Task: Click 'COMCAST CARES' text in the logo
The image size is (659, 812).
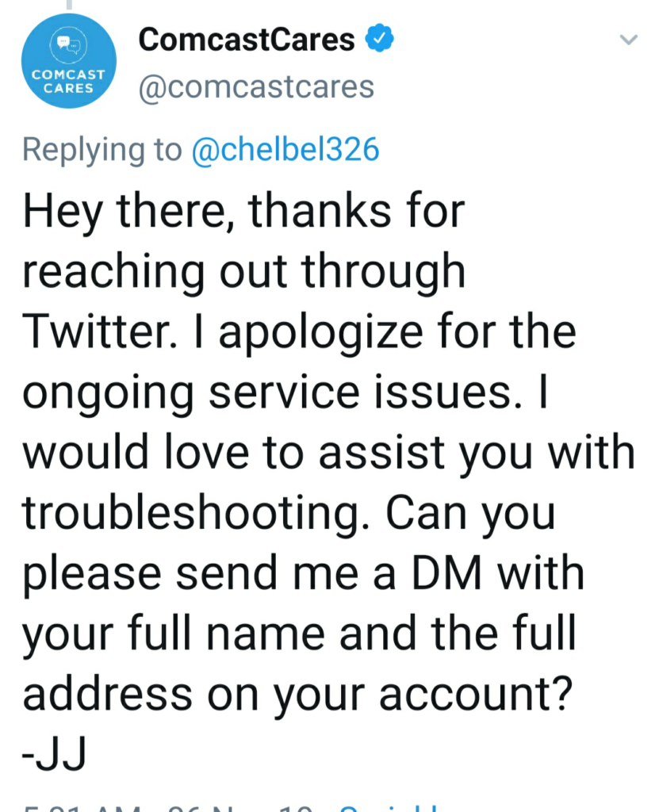Action: pos(68,82)
